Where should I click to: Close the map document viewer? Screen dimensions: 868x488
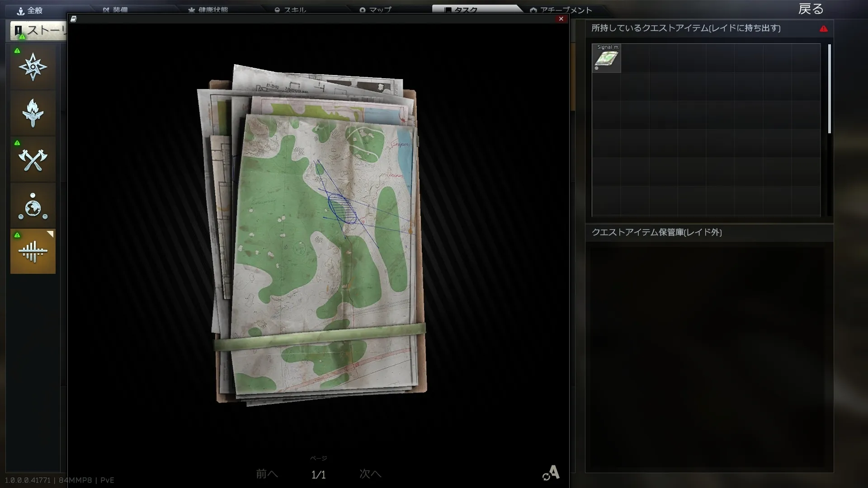click(x=561, y=19)
